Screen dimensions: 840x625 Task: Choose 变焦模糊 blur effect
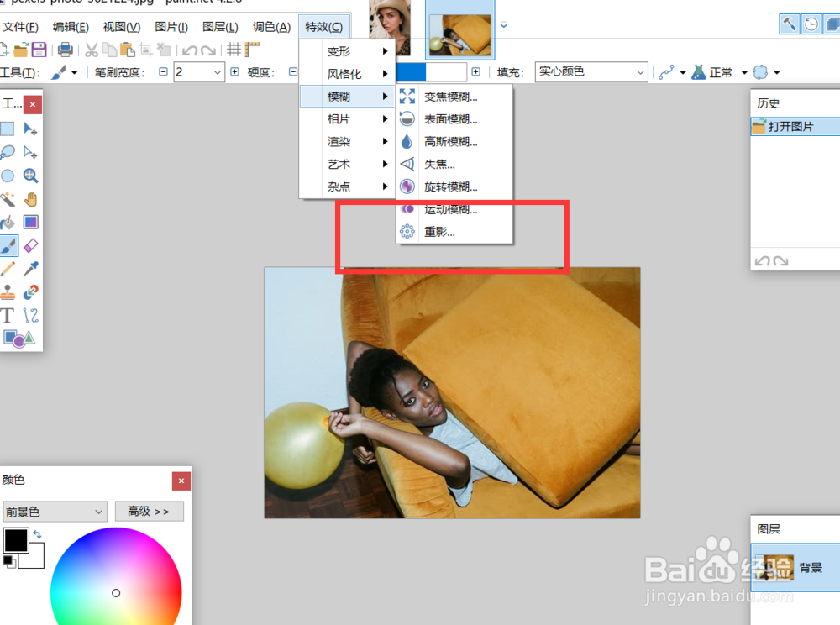454,97
